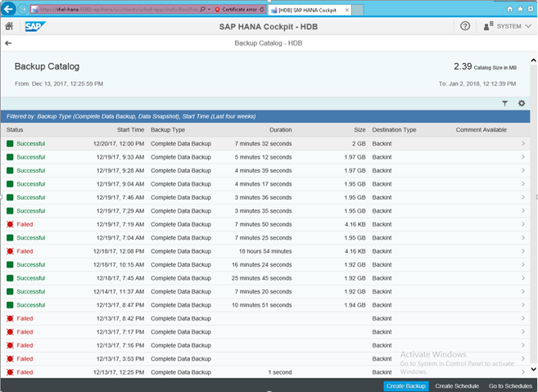Screen dimensions: 538x392
Task: Click the Duration column header
Action: pyautogui.click(x=281, y=130)
